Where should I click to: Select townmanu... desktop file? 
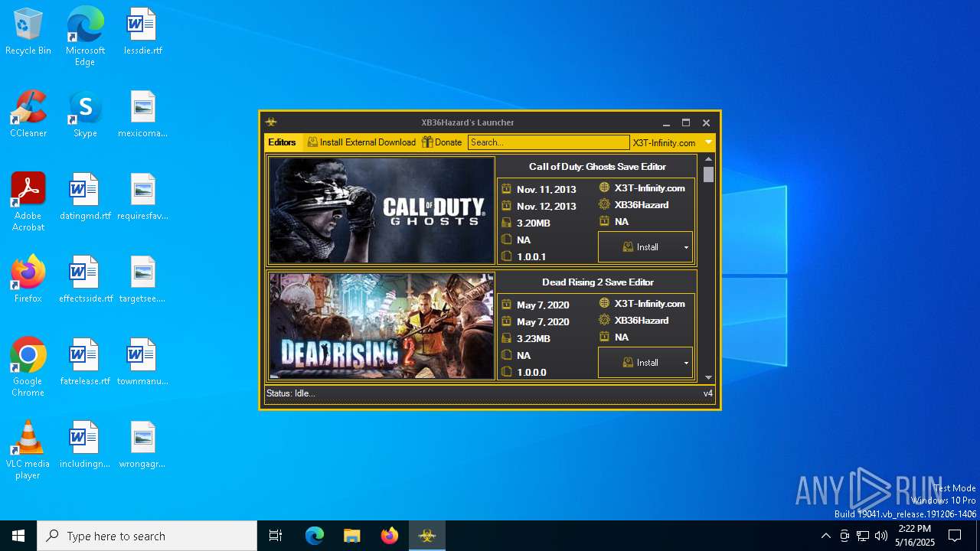142,363
